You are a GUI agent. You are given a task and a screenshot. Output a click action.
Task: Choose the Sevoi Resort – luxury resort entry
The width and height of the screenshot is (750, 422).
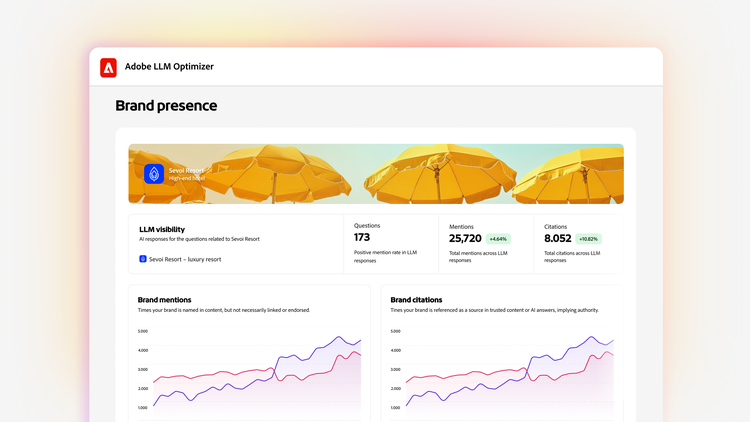coord(184,259)
